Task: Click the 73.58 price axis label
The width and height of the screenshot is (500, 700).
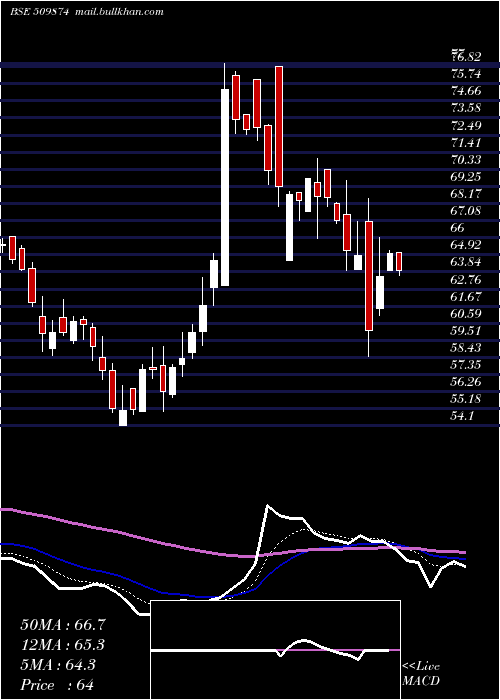Action: click(x=467, y=108)
